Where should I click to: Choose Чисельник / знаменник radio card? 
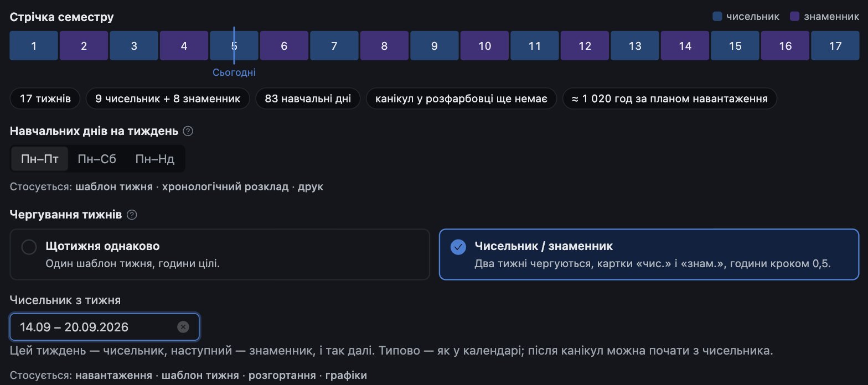pos(649,254)
